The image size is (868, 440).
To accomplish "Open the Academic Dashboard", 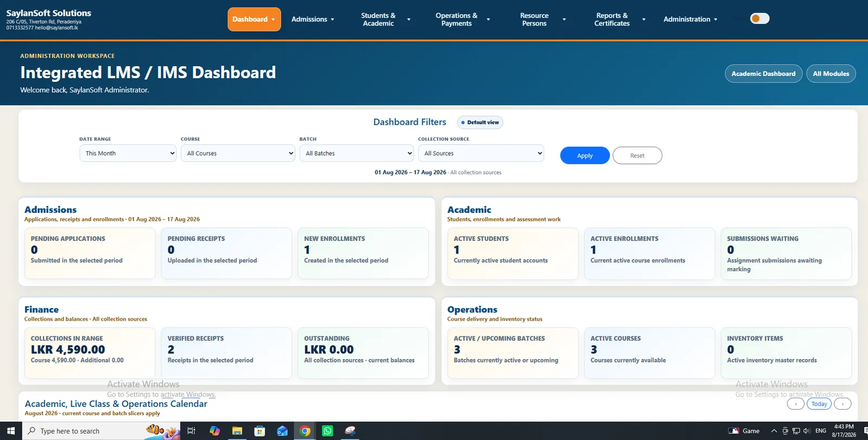I will [763, 74].
